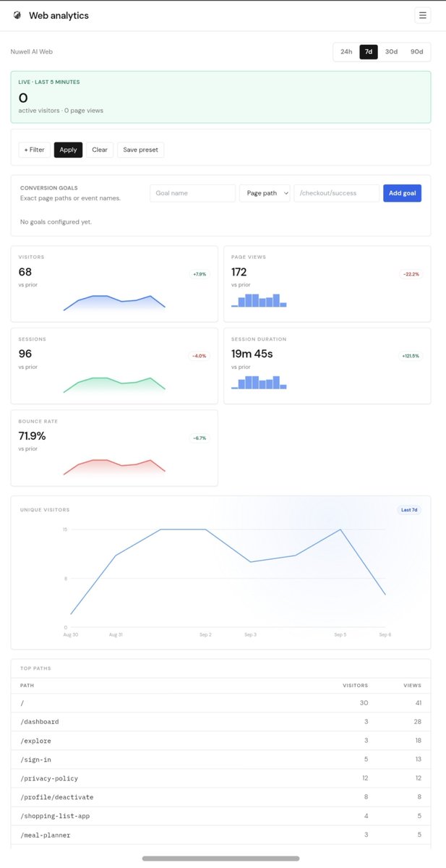The image size is (446, 868).
Task: Click the VIEWS column header
Action: [x=413, y=685]
